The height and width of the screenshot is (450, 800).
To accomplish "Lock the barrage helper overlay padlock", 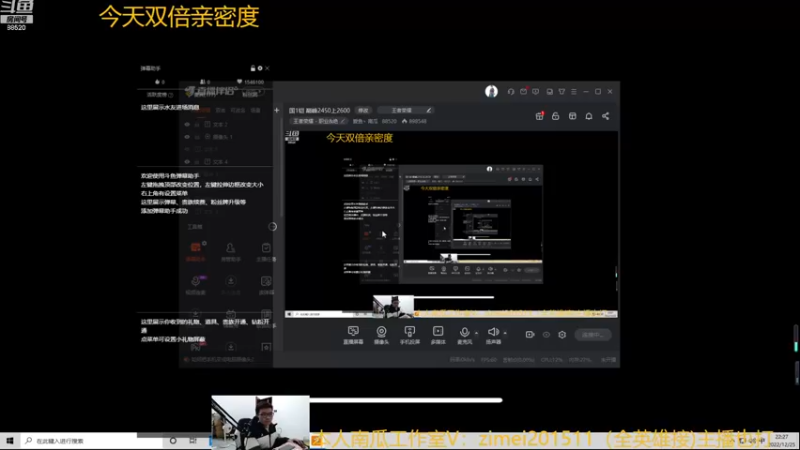I will (253, 68).
